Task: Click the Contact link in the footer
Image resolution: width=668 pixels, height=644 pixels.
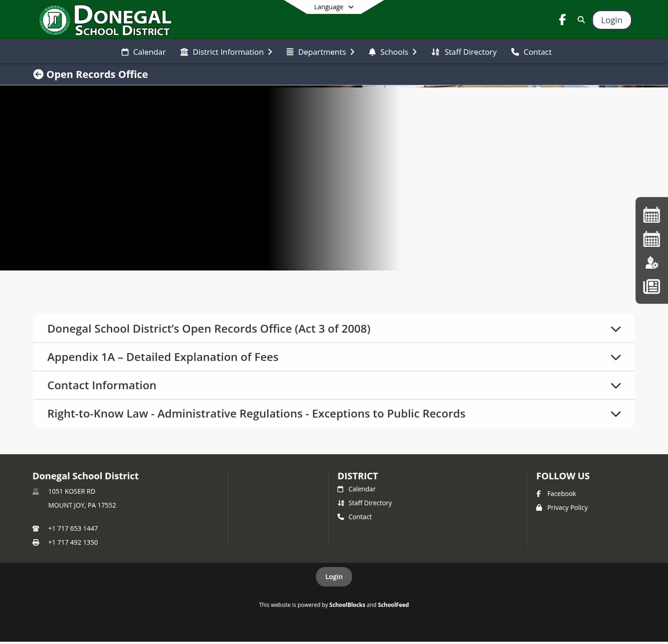Action: click(x=360, y=517)
